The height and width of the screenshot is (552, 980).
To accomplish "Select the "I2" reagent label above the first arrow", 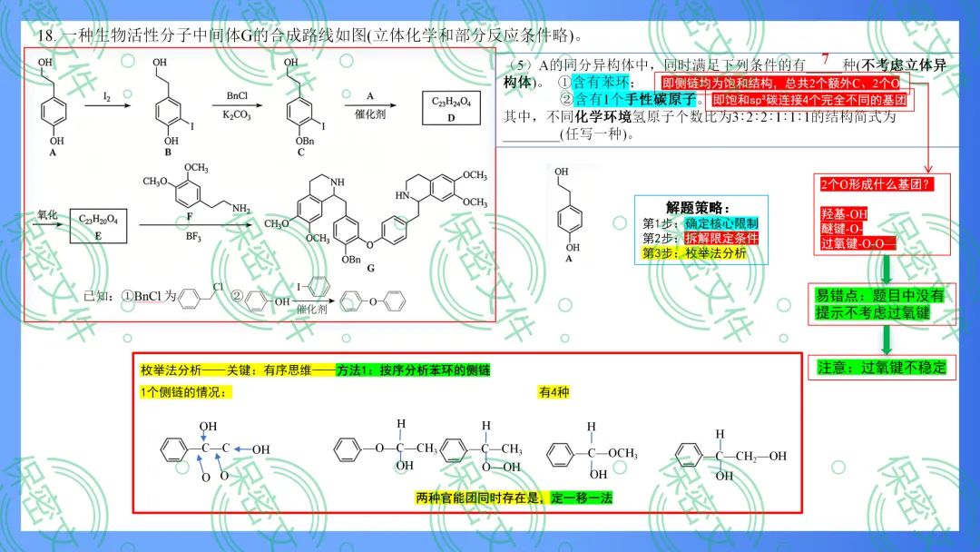I will (107, 97).
